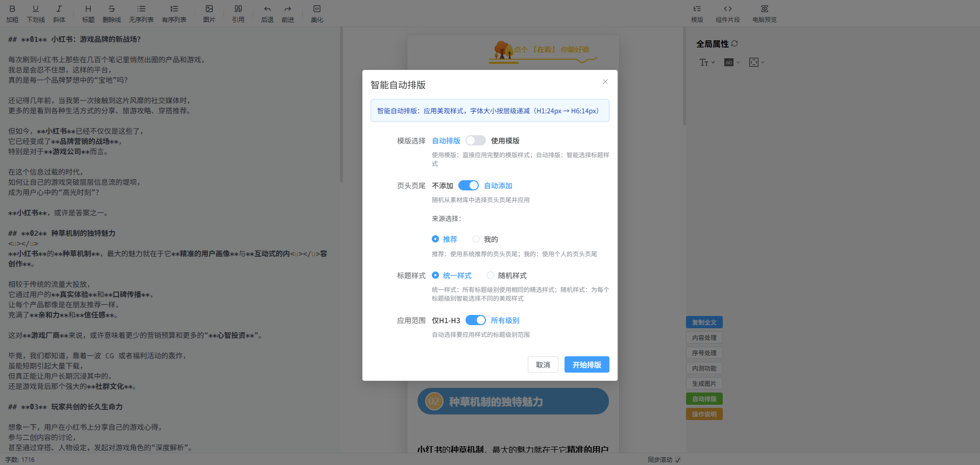Click the 开始排版 button

(587, 364)
